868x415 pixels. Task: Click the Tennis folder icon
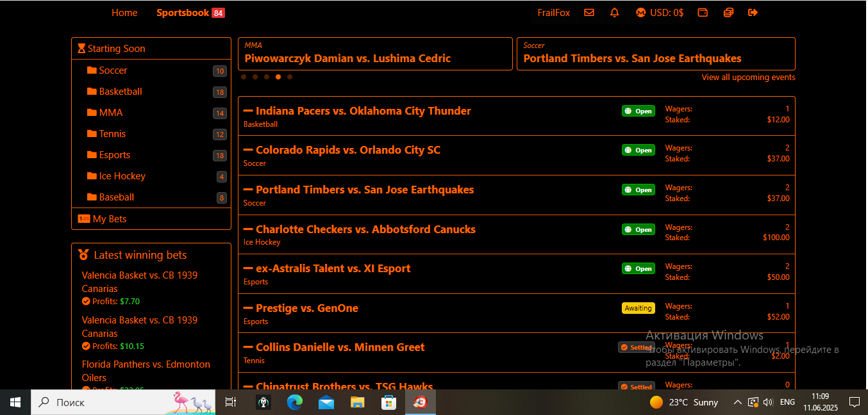pyautogui.click(x=92, y=134)
